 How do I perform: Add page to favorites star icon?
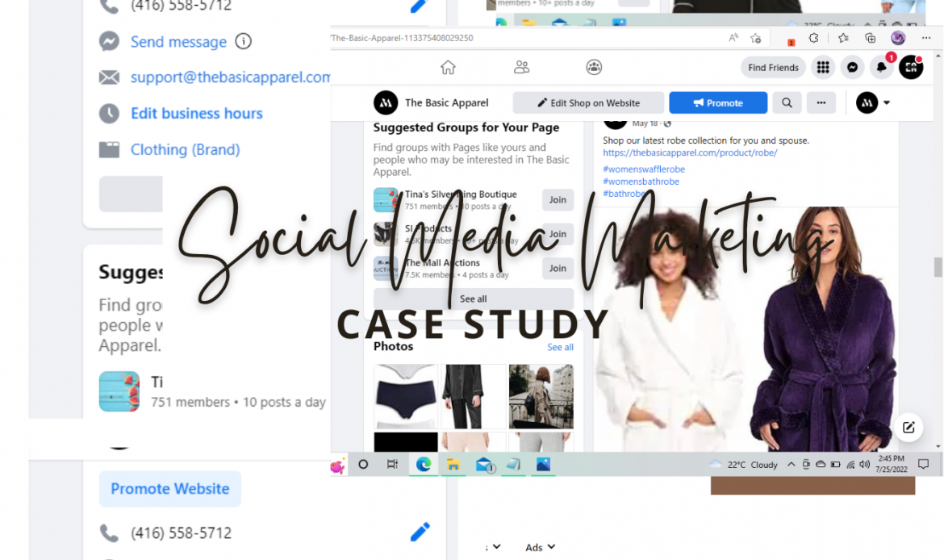[756, 38]
